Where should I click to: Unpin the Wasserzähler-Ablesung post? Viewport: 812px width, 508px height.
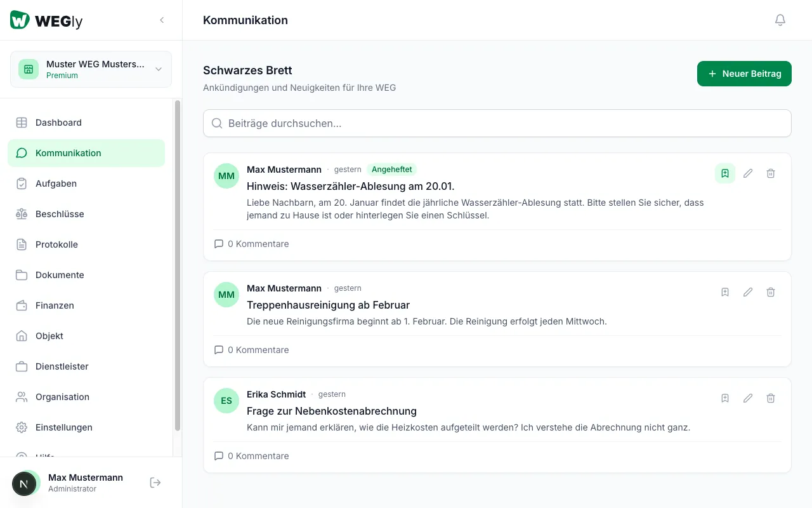[x=725, y=173]
